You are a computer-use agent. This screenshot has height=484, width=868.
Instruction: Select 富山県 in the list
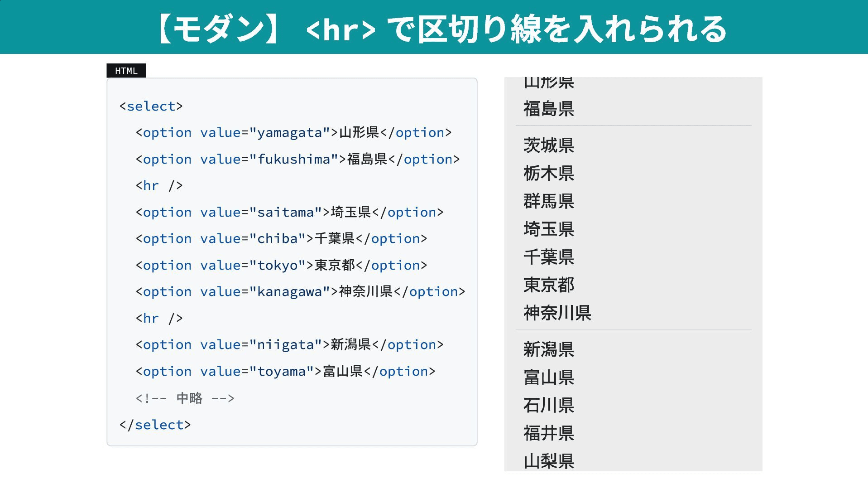coord(548,377)
